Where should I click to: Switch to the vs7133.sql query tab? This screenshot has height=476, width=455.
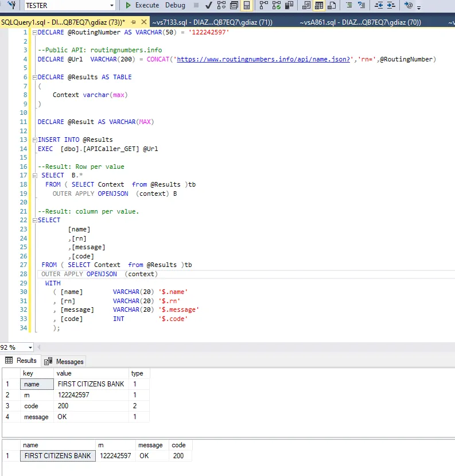click(x=212, y=22)
